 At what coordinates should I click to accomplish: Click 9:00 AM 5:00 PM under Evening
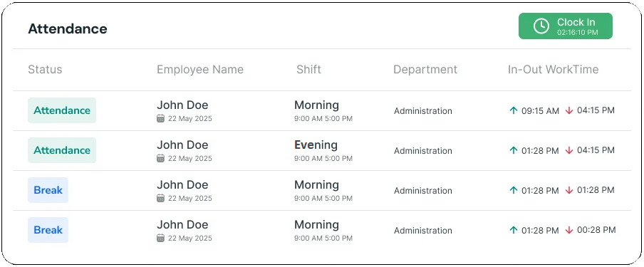pos(323,159)
